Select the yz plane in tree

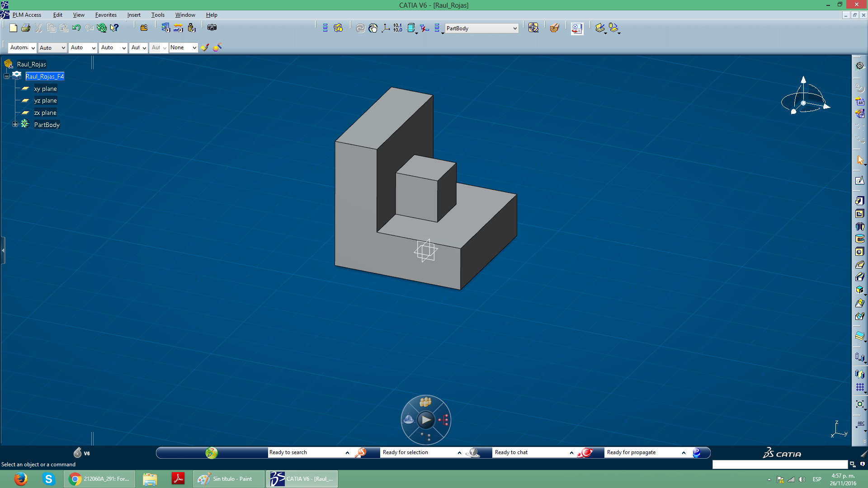point(45,100)
